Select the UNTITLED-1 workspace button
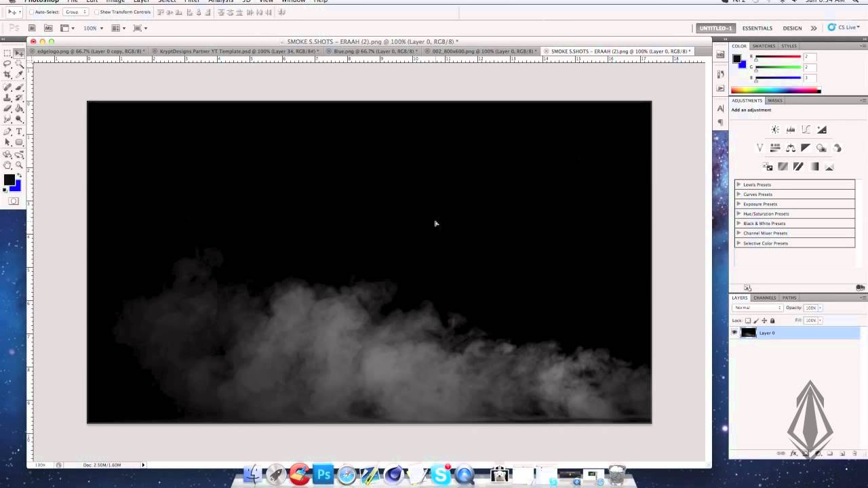868x488 pixels. click(x=716, y=28)
